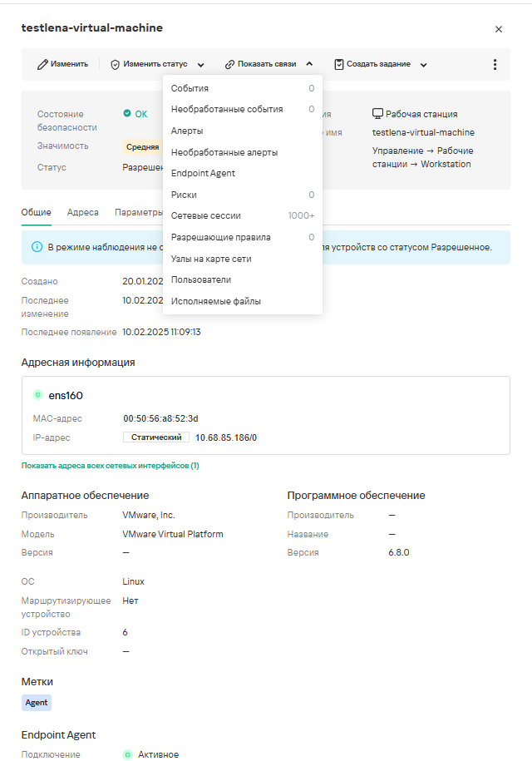The image size is (532, 761).
Task: Click the info icon in the blue banner
Action: coord(37,247)
